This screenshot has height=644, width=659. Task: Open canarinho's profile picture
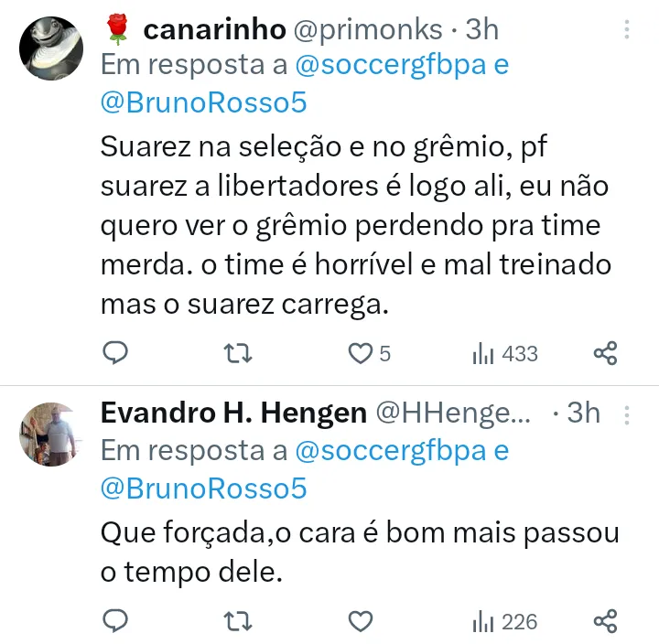coord(51,48)
